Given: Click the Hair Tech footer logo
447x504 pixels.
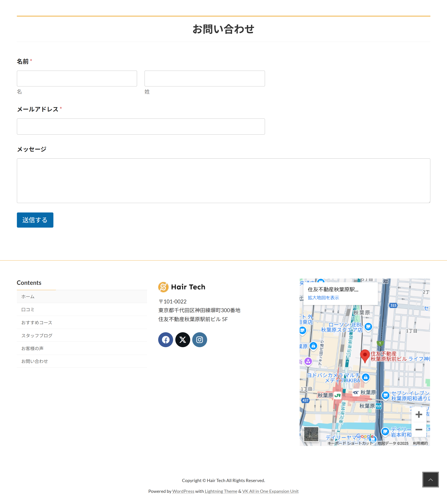Looking at the screenshot, I should (x=182, y=287).
